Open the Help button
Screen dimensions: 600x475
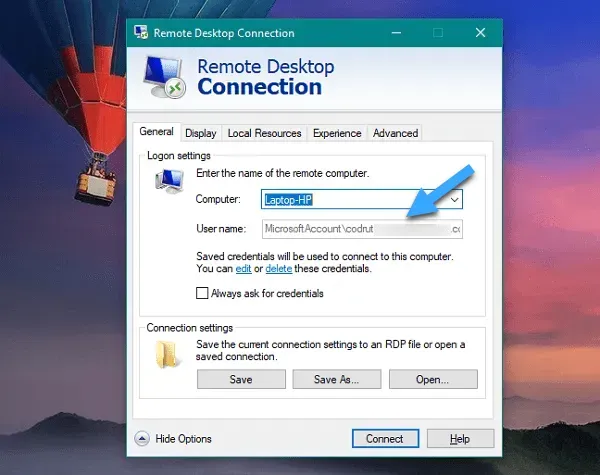coord(460,439)
